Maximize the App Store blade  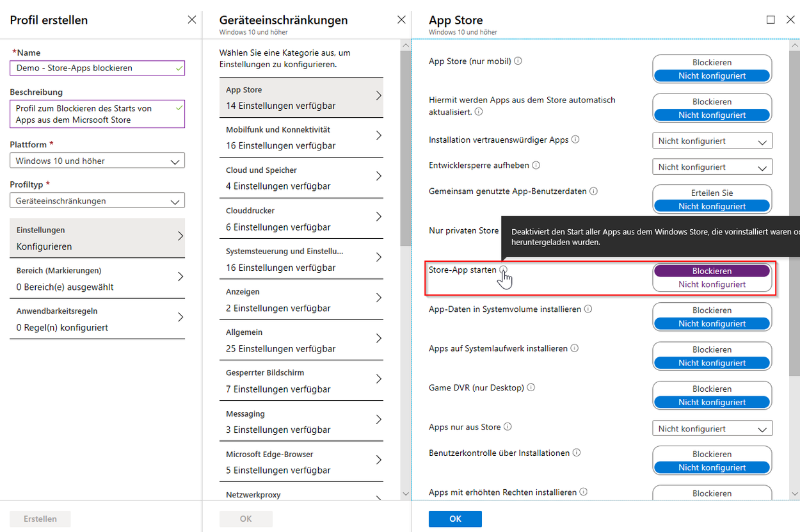[x=771, y=20]
